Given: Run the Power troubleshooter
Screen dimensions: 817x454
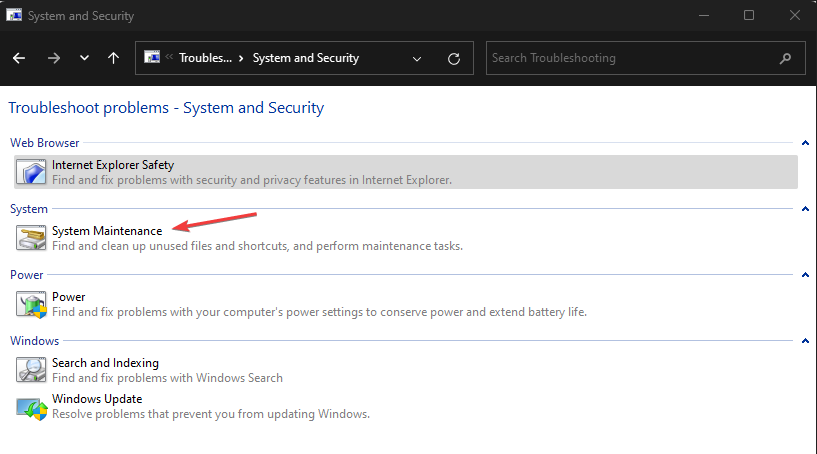Looking at the screenshot, I should [x=68, y=297].
